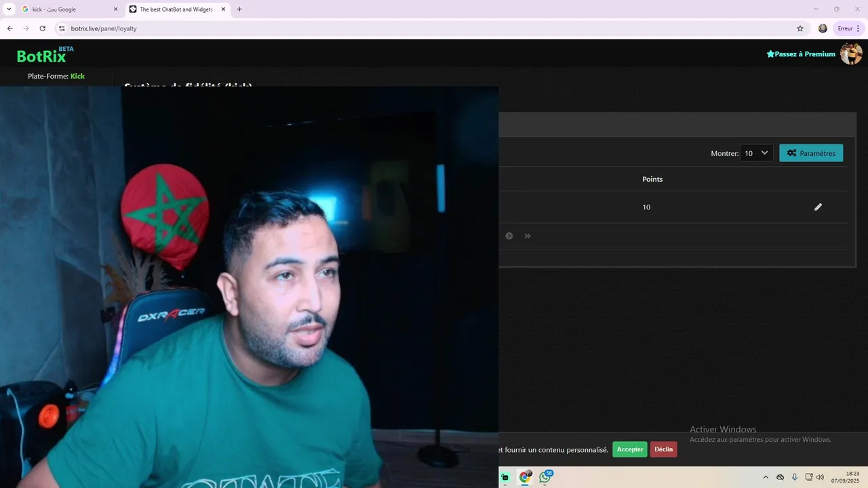Go back in browser history
The width and height of the screenshot is (868, 488).
click(9, 28)
